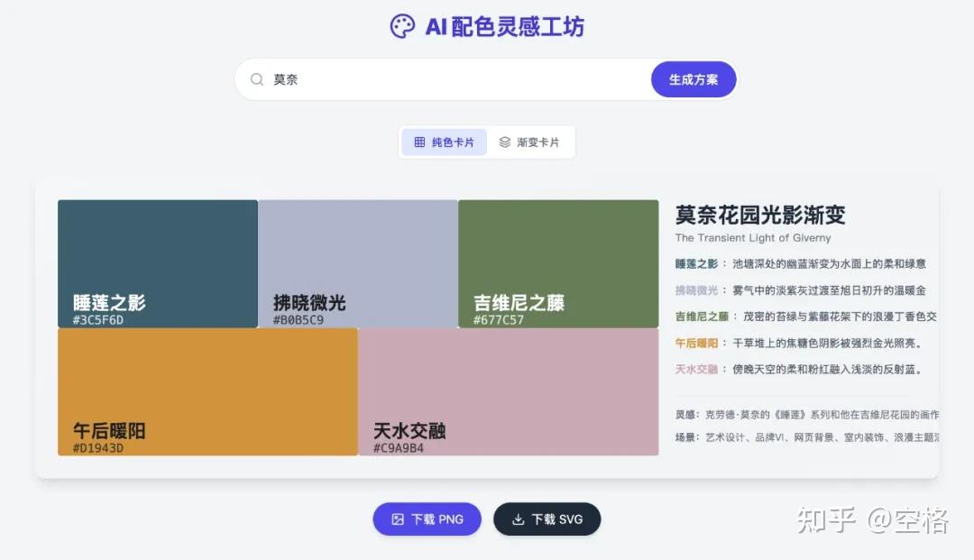Focus the search field containing 莫奈
The height and width of the screenshot is (560, 974).
click(x=451, y=79)
